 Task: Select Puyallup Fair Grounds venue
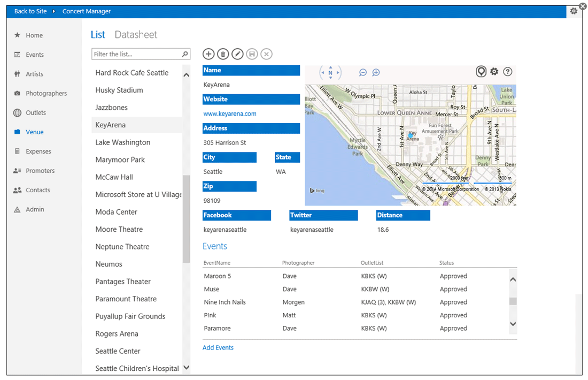(x=136, y=316)
